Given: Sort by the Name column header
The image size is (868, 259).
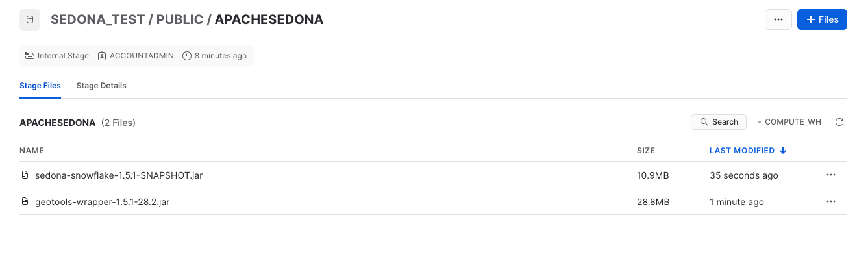Looking at the screenshot, I should click(32, 151).
